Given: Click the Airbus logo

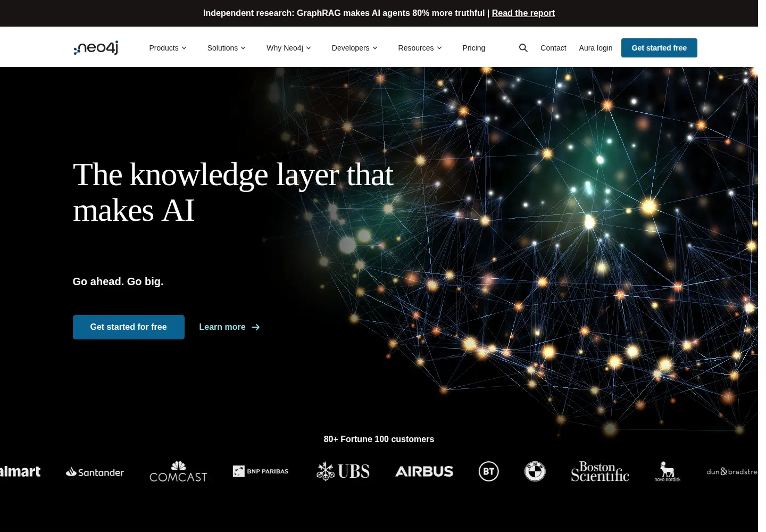Looking at the screenshot, I should coord(424,471).
